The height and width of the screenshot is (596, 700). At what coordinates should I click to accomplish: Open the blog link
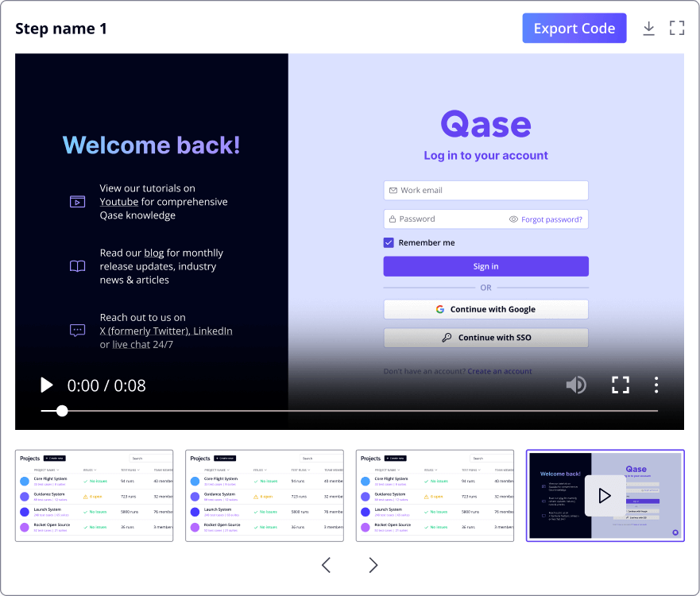153,253
